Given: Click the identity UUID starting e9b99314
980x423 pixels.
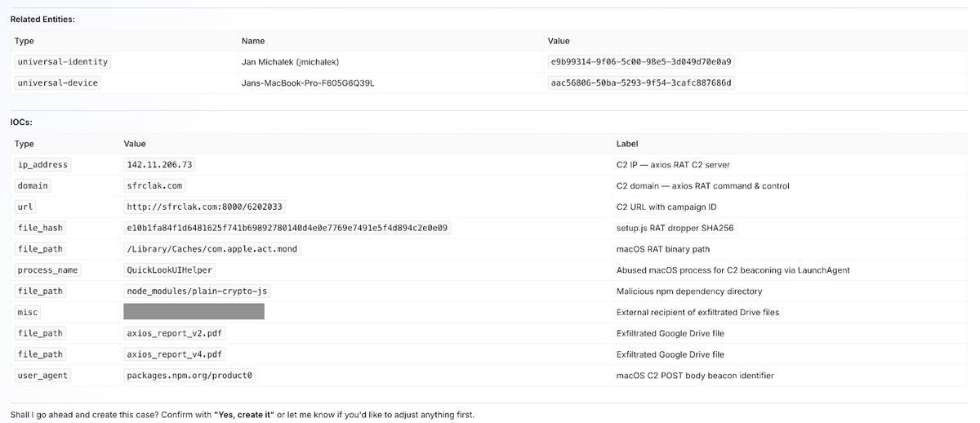Looking at the screenshot, I should pos(642,62).
